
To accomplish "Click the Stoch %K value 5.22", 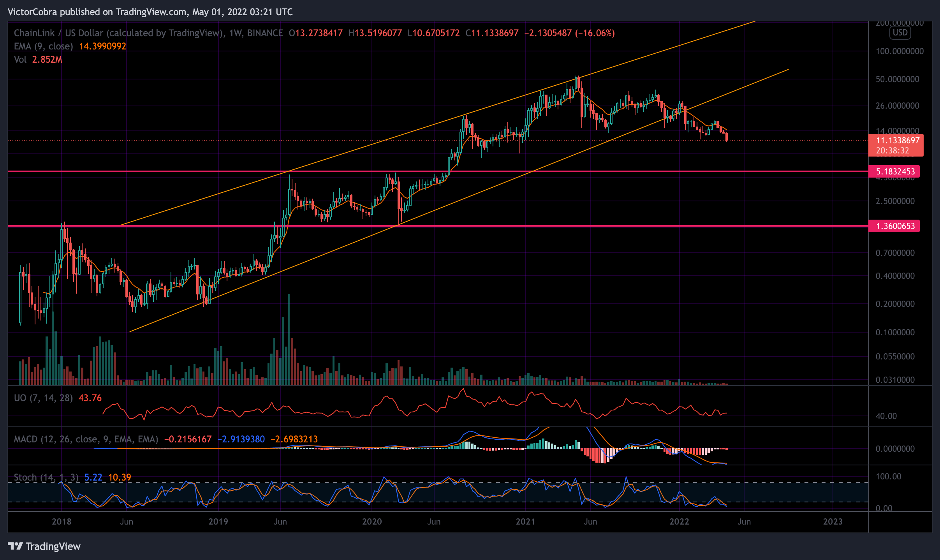I will (x=93, y=477).
